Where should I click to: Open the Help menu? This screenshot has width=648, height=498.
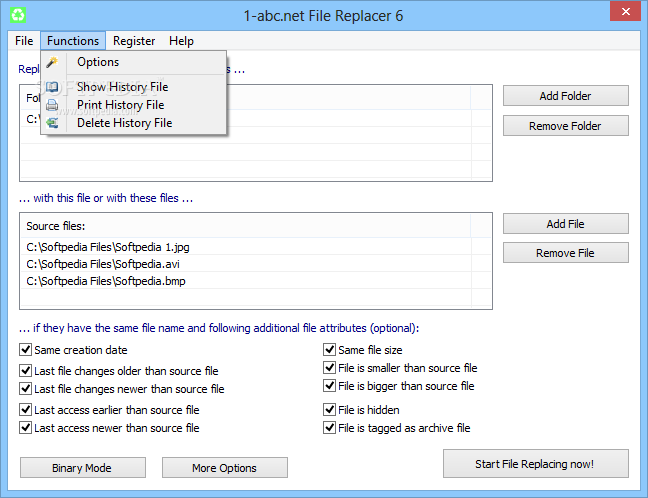[x=181, y=41]
